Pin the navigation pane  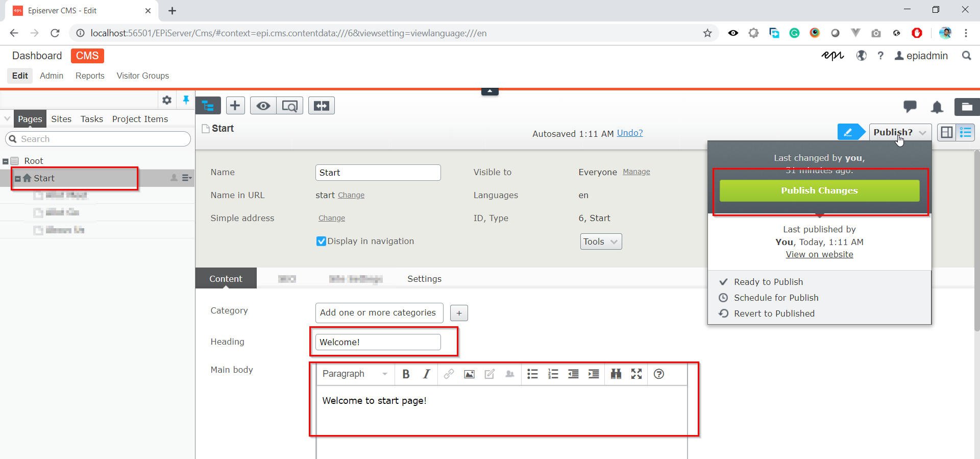(186, 100)
